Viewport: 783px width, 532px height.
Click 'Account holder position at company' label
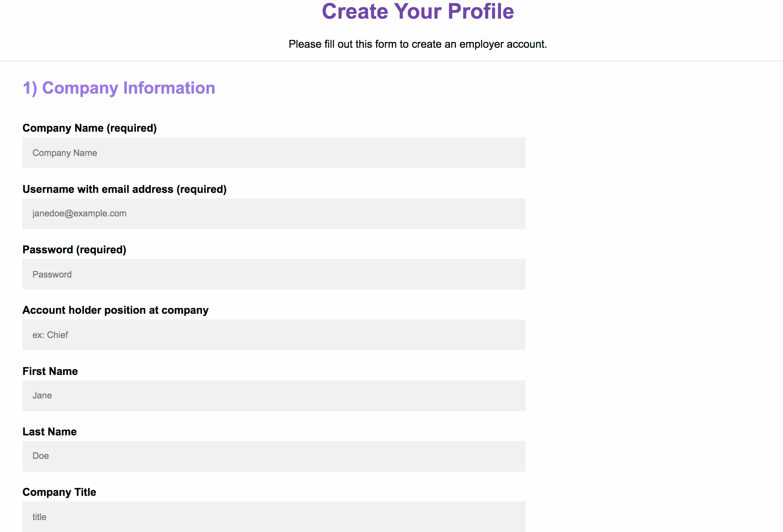point(115,310)
